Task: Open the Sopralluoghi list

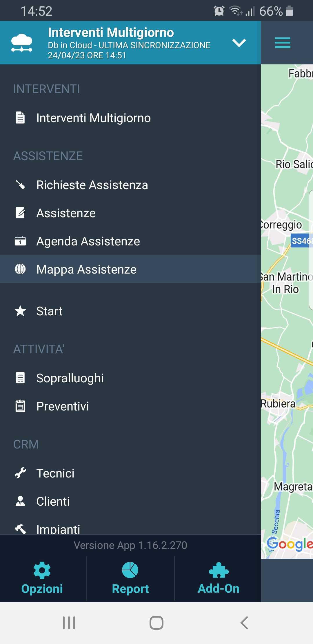Action: coord(70,378)
